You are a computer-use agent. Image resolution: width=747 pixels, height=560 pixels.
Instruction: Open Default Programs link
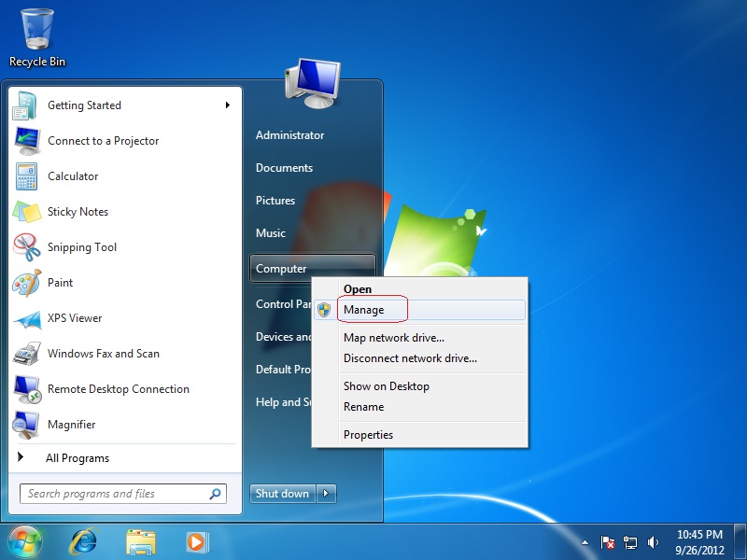coord(283,370)
